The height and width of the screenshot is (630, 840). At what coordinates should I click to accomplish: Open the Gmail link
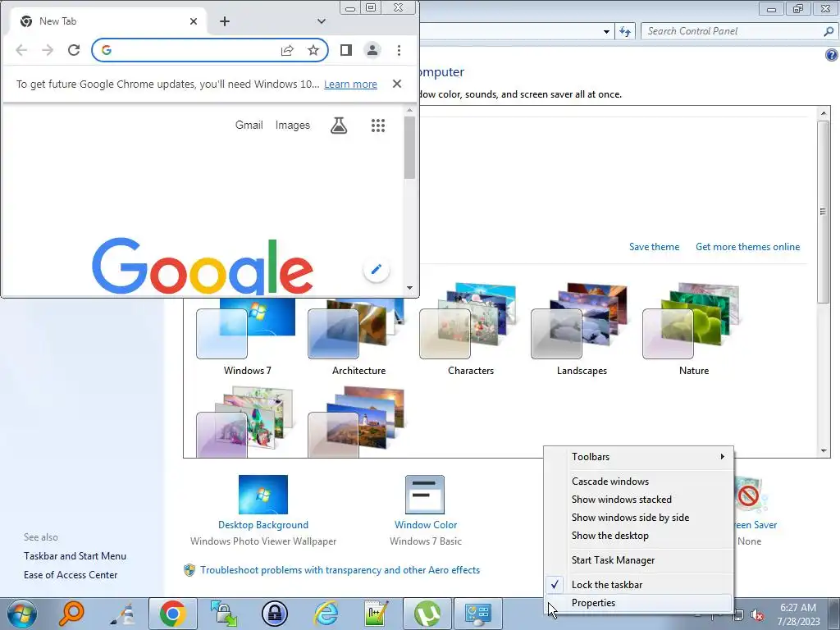click(x=249, y=125)
